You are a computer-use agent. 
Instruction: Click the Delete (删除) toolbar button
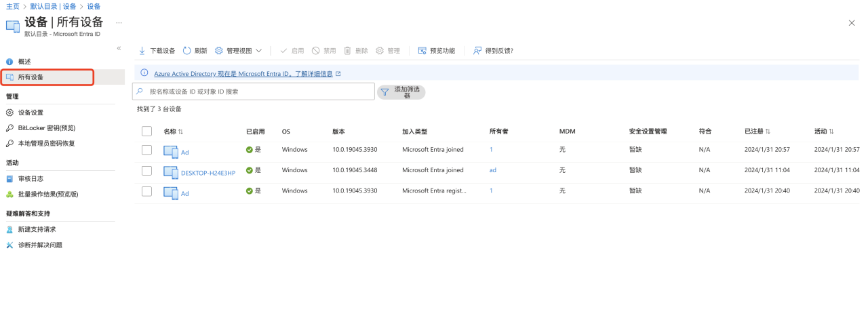point(355,51)
